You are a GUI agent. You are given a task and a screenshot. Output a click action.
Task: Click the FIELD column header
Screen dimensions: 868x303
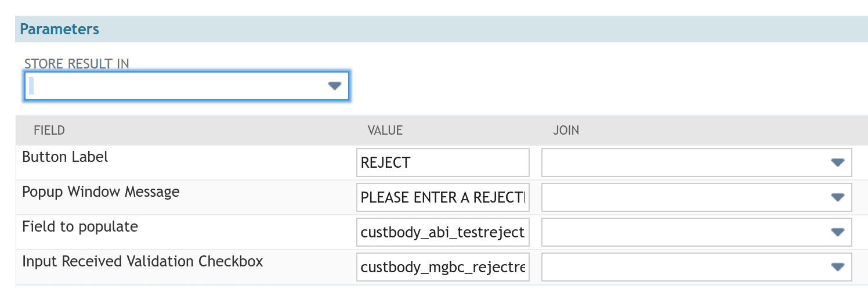click(x=49, y=130)
